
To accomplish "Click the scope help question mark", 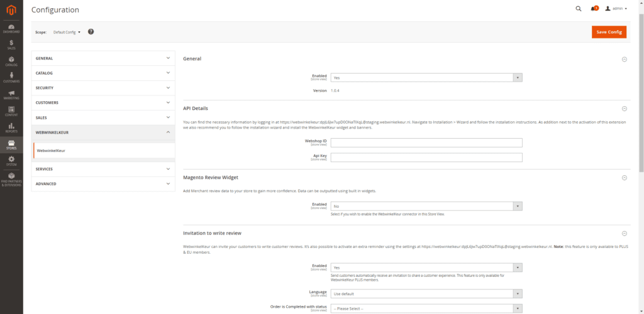I will click(91, 31).
